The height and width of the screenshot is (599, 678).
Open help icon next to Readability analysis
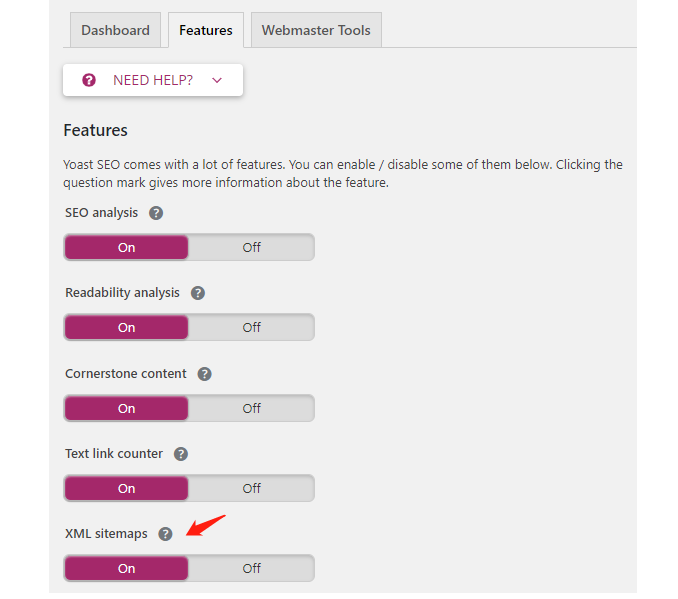coord(198,293)
